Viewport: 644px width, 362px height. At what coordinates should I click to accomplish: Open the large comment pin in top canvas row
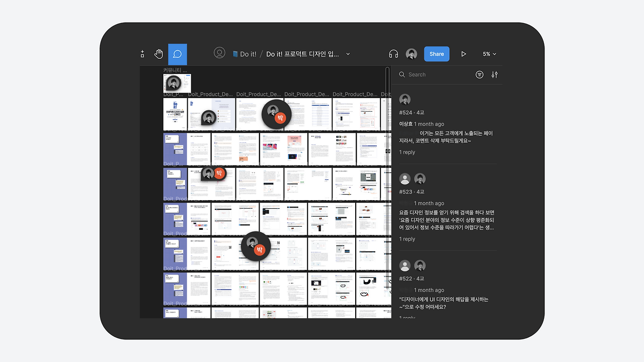tap(276, 114)
